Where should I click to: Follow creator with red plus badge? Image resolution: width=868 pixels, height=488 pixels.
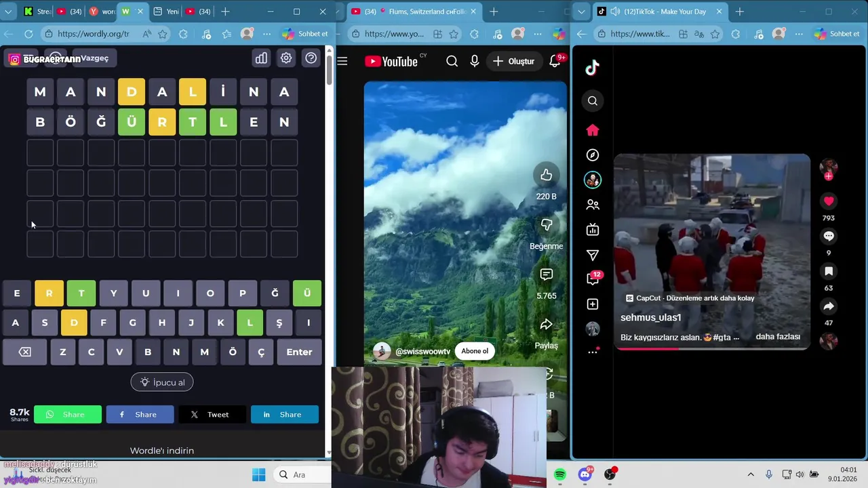coord(829,176)
